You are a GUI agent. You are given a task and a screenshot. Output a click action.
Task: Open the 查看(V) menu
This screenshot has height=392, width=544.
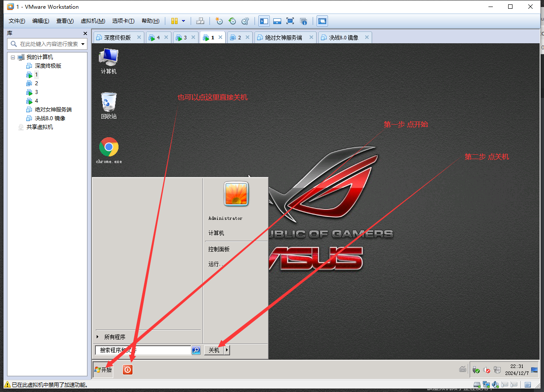click(x=65, y=21)
